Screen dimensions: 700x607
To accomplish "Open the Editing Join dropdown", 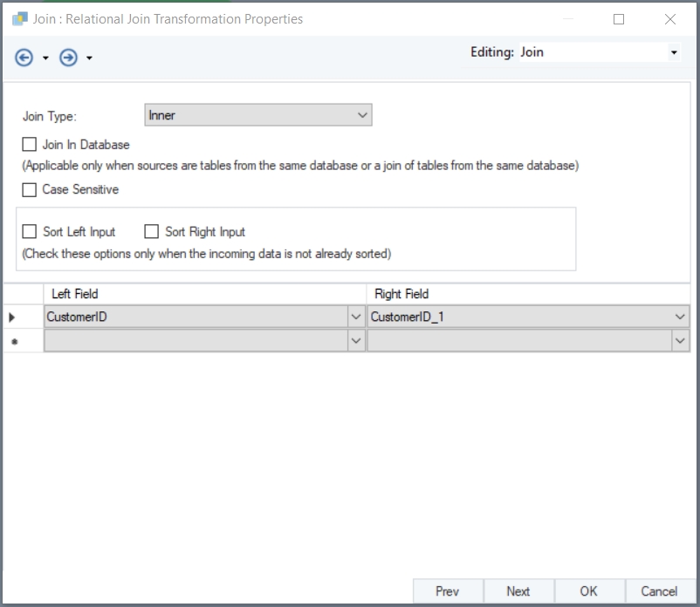I will click(x=674, y=52).
